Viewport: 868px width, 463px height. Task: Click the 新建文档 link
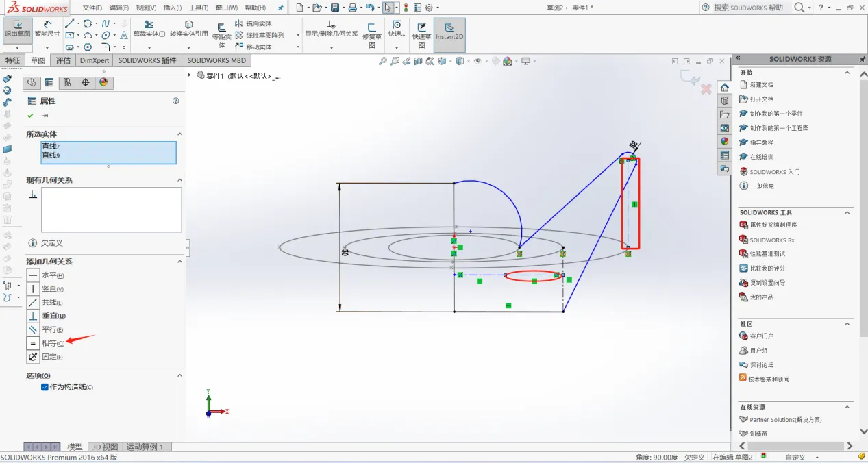pyautogui.click(x=761, y=85)
